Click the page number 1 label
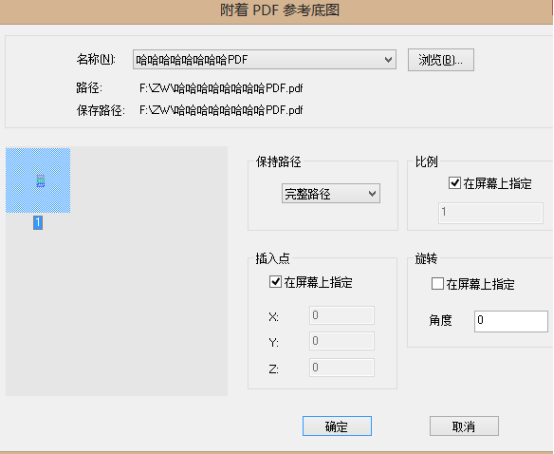The height and width of the screenshot is (454, 554). click(38, 223)
